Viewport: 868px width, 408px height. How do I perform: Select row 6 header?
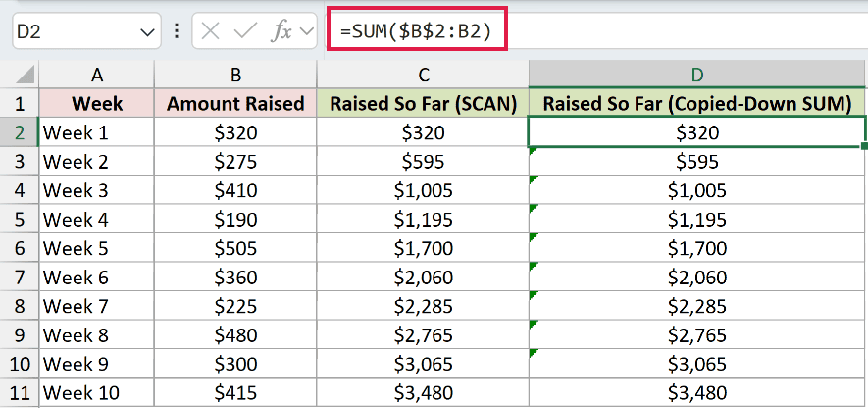click(x=20, y=248)
